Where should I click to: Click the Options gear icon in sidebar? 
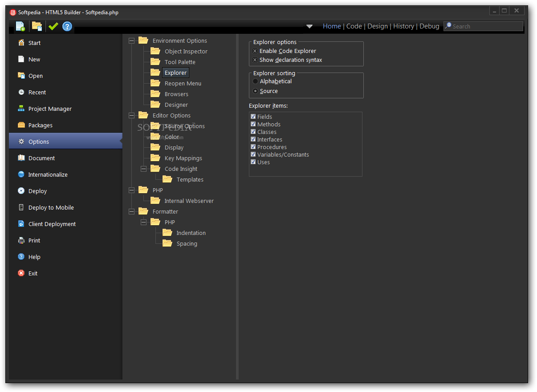[x=21, y=141]
